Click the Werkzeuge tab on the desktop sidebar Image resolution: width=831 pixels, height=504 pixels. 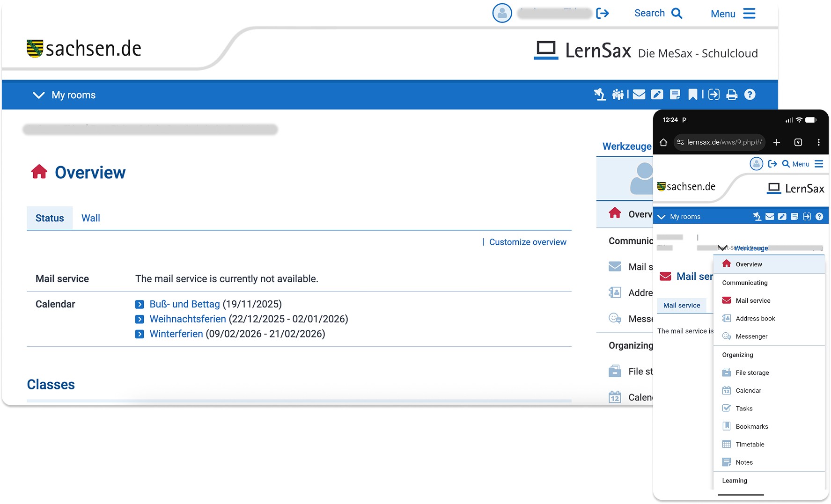tap(626, 146)
